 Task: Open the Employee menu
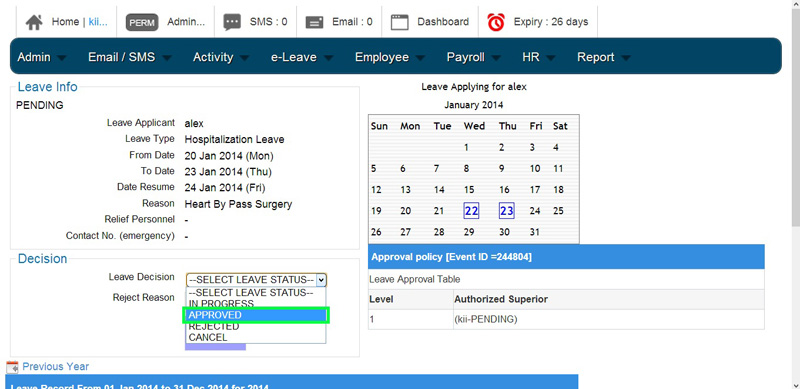tap(390, 57)
